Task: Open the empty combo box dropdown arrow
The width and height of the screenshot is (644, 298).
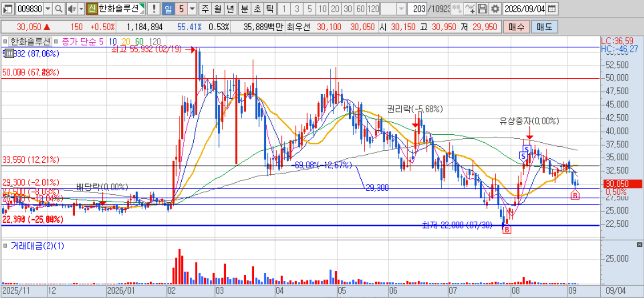Action: 401,8
